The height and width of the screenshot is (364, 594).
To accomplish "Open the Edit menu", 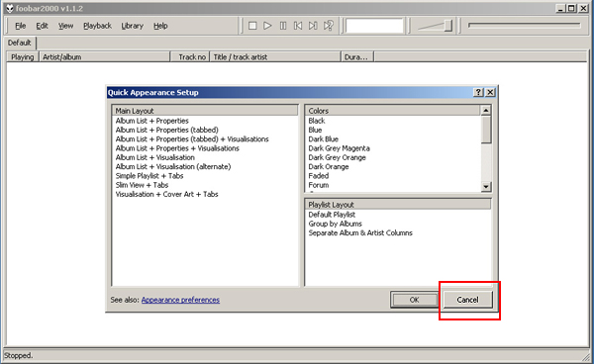I will pos(42,26).
